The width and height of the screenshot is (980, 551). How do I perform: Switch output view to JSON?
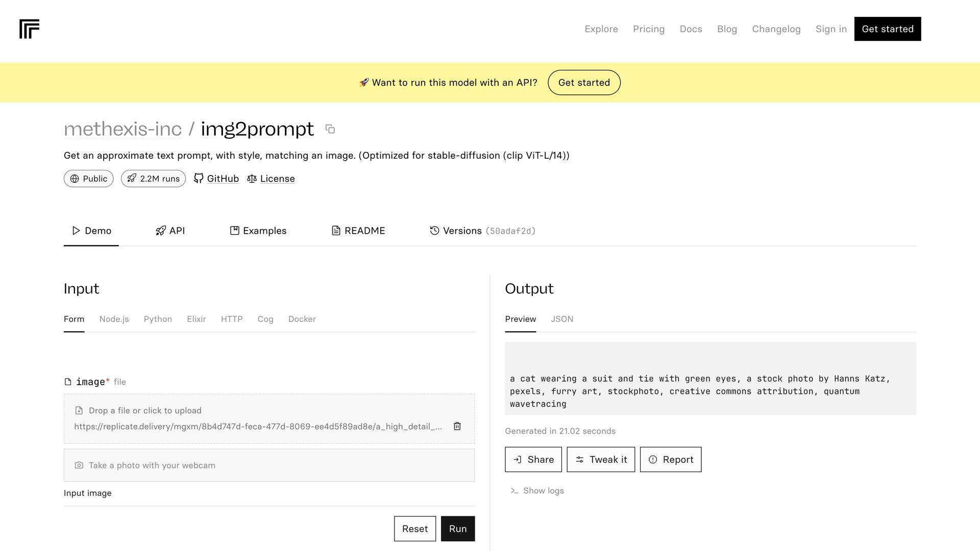point(562,319)
